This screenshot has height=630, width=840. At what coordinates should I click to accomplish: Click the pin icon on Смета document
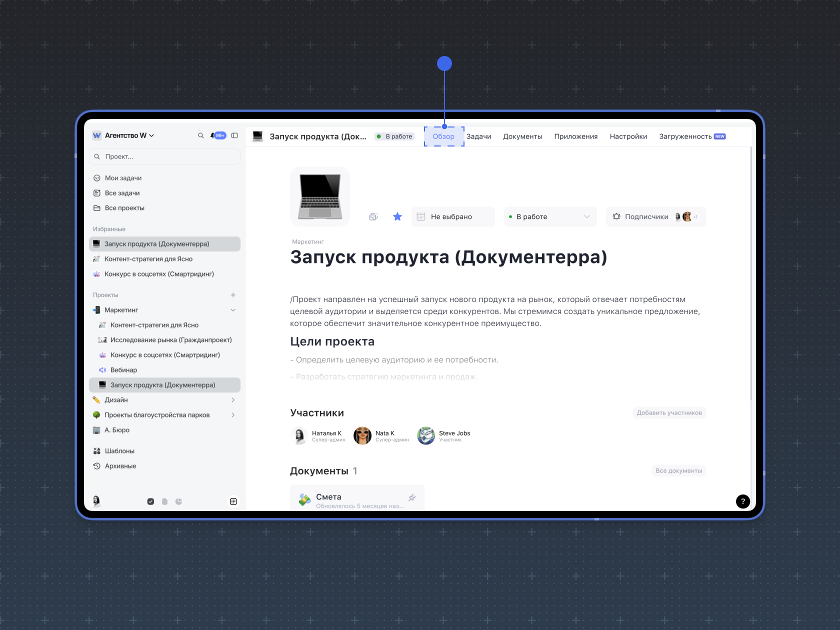pyautogui.click(x=412, y=497)
